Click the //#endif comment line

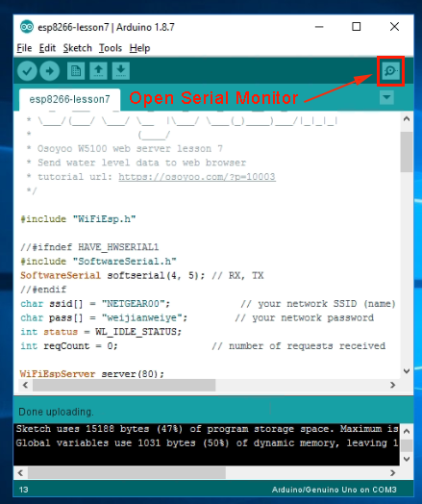(43, 290)
